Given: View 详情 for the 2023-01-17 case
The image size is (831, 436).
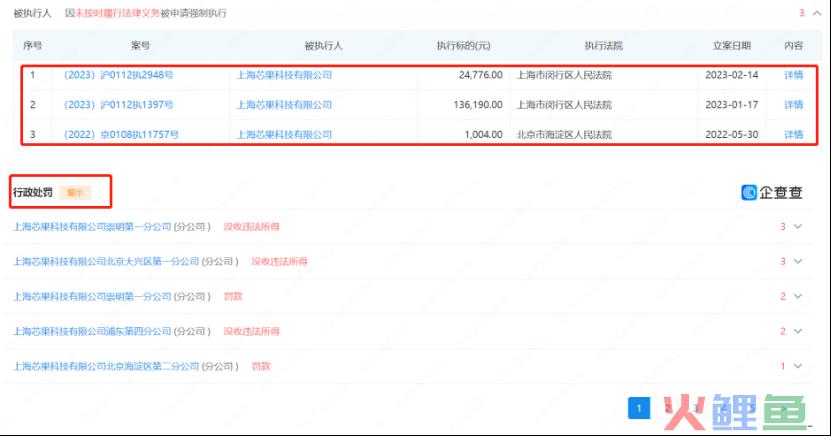Looking at the screenshot, I should point(793,105).
